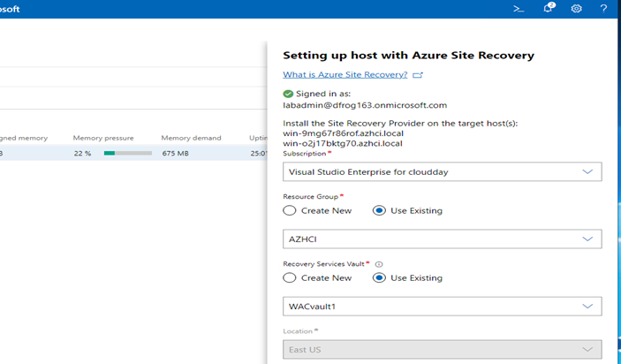Click the memory pressure progress bar
This screenshot has height=364, width=621.
[x=128, y=153]
